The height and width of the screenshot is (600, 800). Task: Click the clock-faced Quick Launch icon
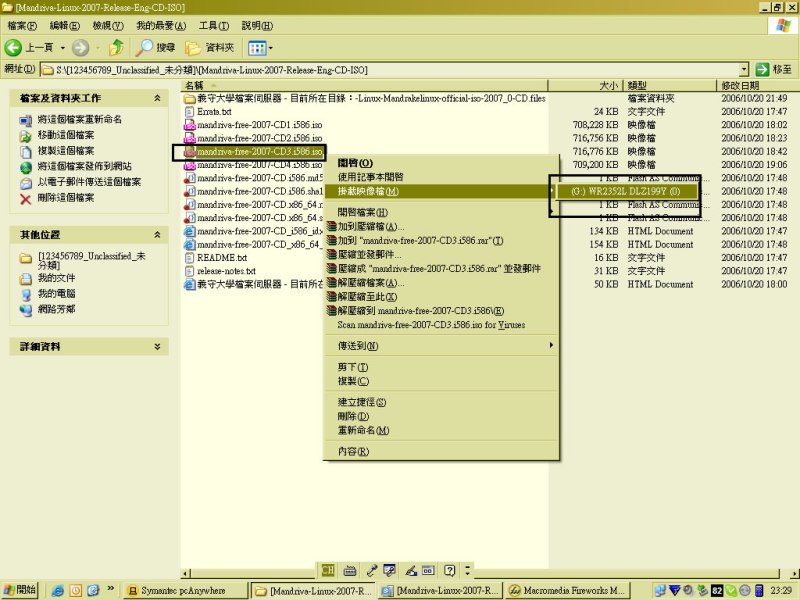[x=76, y=590]
